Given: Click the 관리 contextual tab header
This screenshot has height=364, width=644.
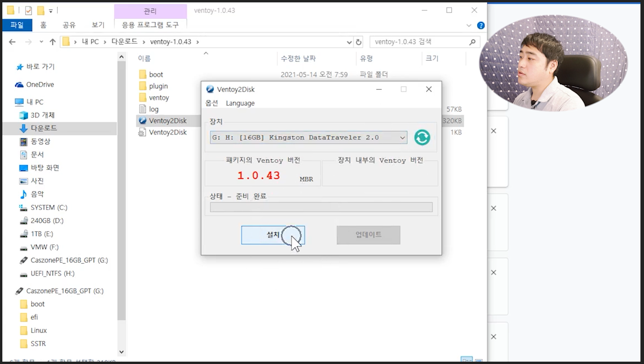Looking at the screenshot, I should pos(150,11).
